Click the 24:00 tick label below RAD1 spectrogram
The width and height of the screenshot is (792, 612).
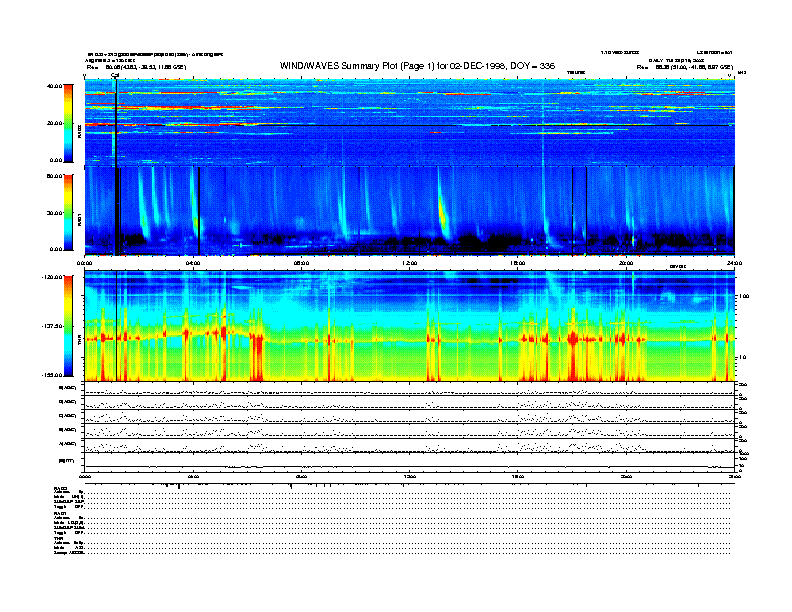pos(734,263)
